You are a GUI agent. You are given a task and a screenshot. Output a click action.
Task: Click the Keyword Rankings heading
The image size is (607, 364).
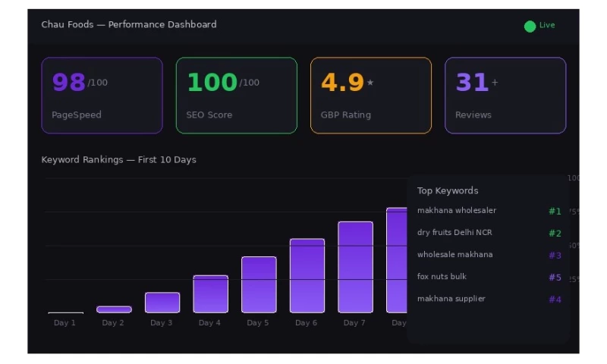[119, 160]
